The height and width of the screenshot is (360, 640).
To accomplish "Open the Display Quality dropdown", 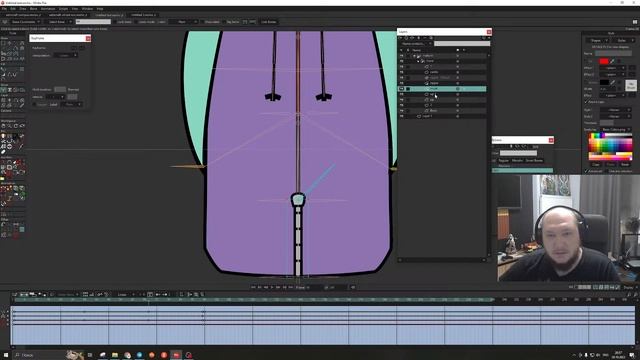I will [629, 287].
